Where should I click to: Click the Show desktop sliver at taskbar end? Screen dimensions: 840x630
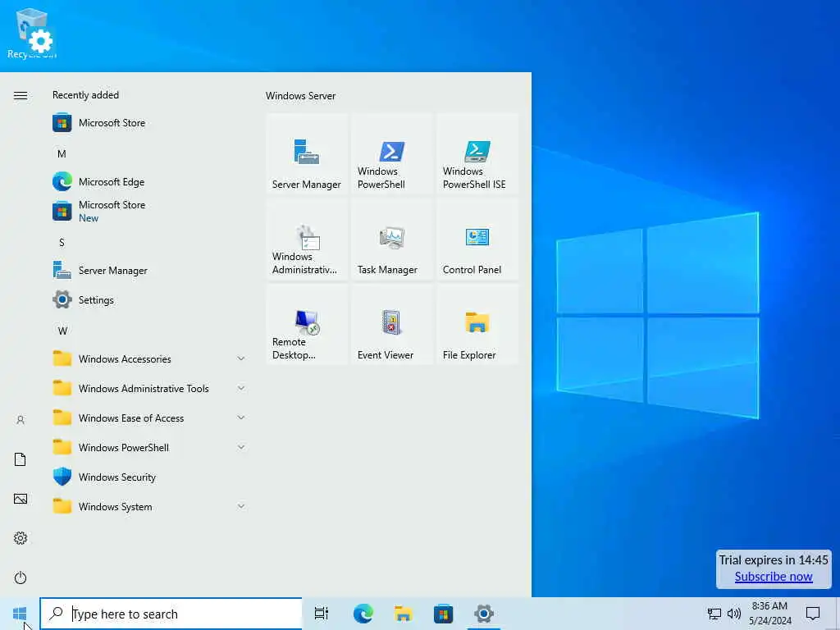pos(838,614)
